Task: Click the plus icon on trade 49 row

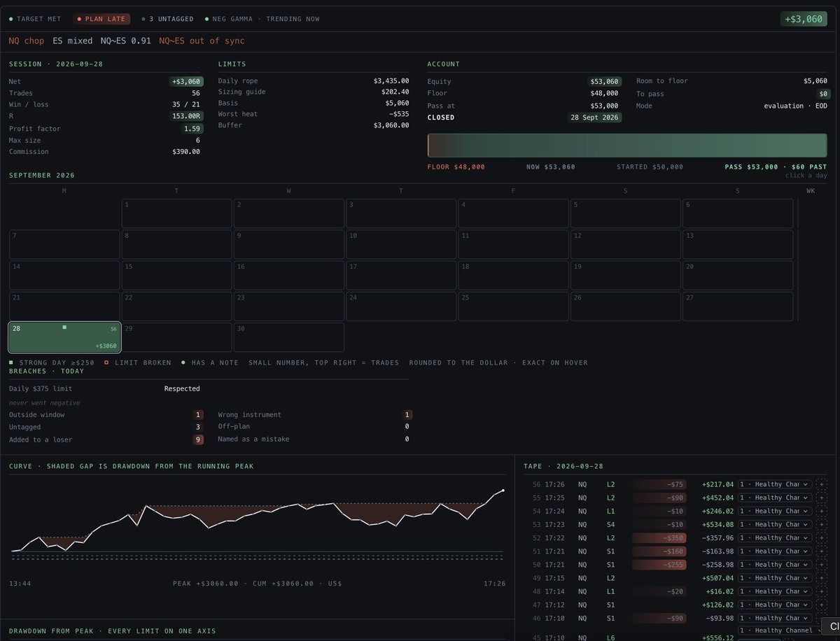Action: 822,578
